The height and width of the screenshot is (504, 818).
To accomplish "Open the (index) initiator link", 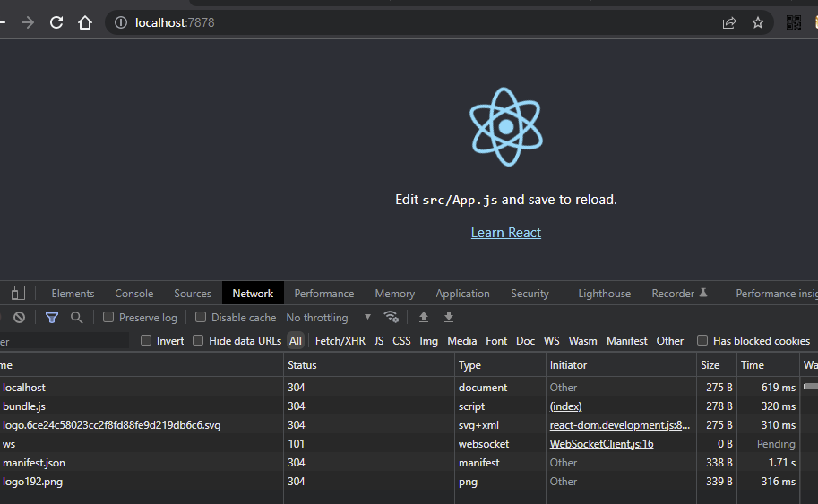I will 565,406.
